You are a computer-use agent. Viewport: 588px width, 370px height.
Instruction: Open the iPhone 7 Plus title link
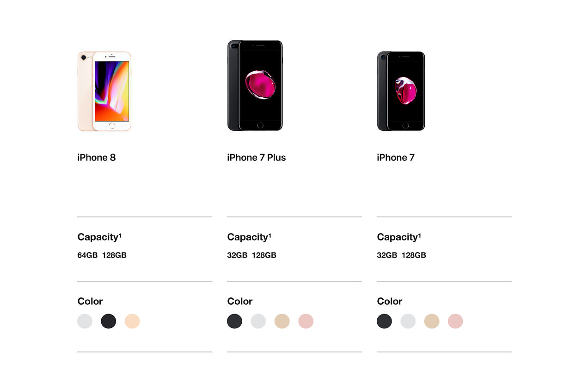tap(257, 158)
